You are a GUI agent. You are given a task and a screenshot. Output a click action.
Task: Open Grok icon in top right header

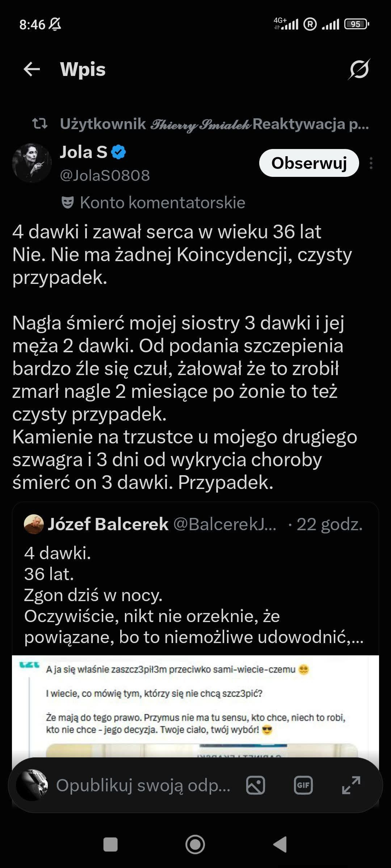[x=359, y=69]
